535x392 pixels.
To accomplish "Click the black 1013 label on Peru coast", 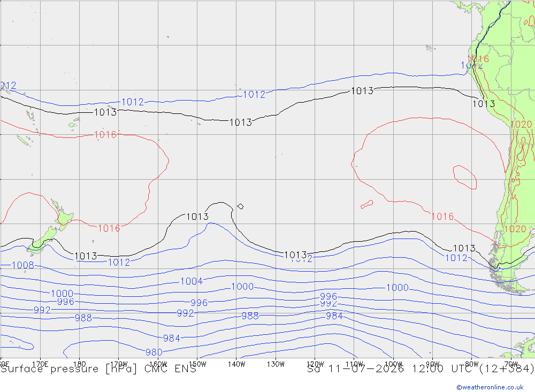I will [x=484, y=104].
